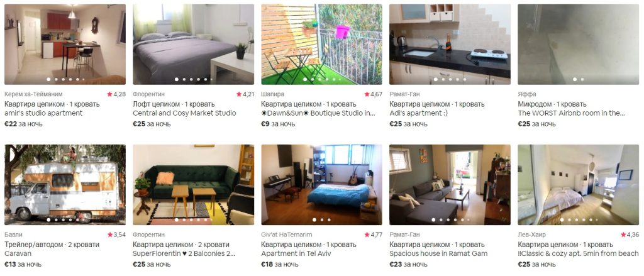Click the €13 за ночь Caravan price
The width and height of the screenshot is (644, 276).
coord(23,264)
